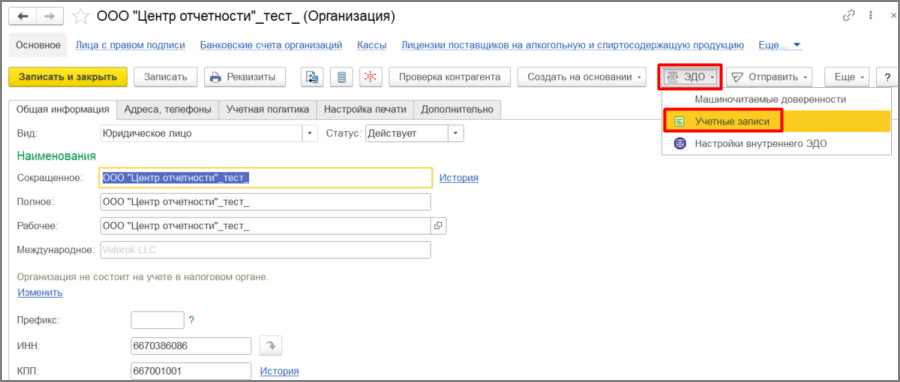The width and height of the screenshot is (900, 382).
Task: Expand the Статус dropdown
Action: point(456,134)
